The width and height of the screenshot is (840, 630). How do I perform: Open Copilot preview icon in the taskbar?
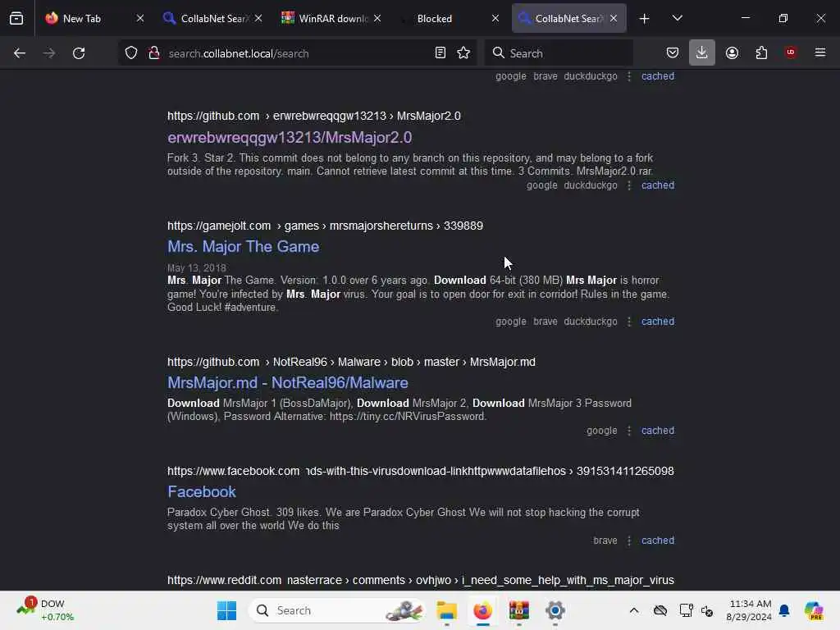(814, 610)
